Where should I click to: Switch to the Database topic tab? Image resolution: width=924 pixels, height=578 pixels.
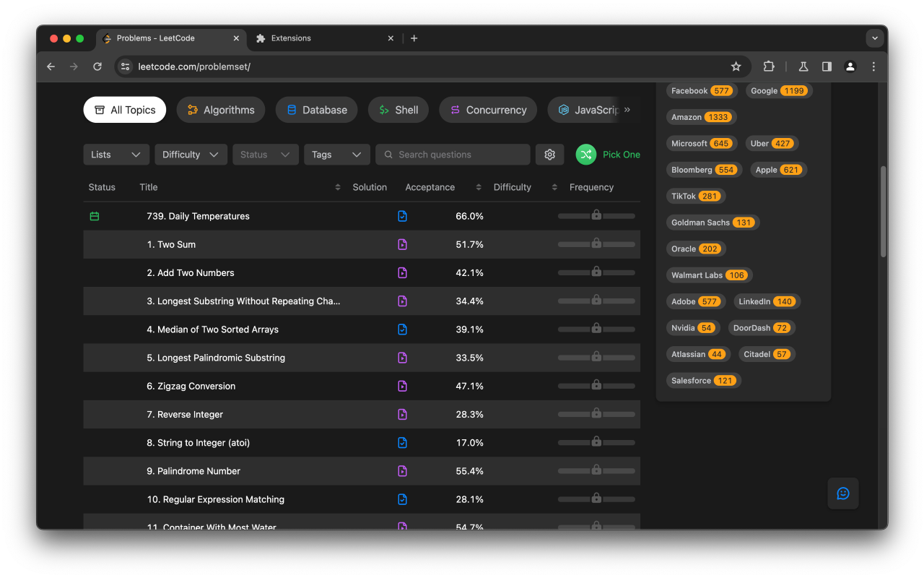[x=316, y=110]
